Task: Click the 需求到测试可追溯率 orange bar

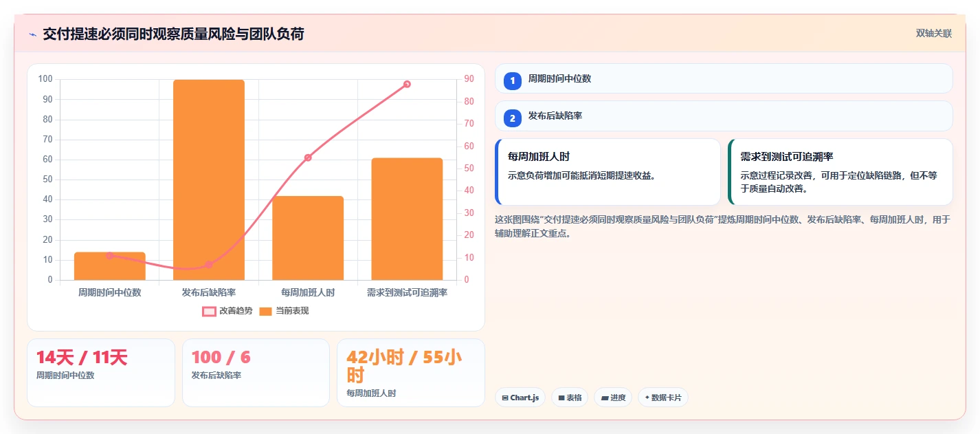Action: 407,219
